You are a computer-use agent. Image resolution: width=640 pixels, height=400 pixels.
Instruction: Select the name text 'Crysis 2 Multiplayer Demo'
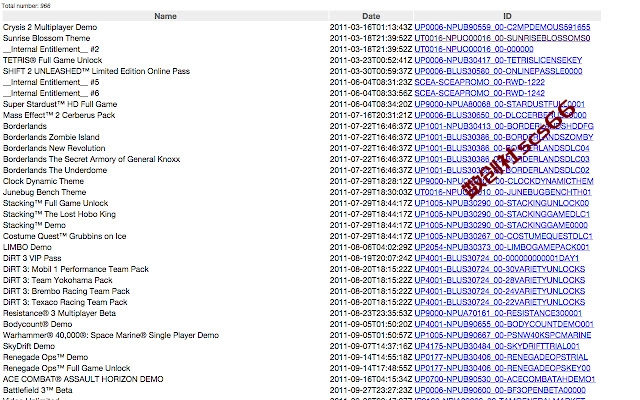click(50, 27)
